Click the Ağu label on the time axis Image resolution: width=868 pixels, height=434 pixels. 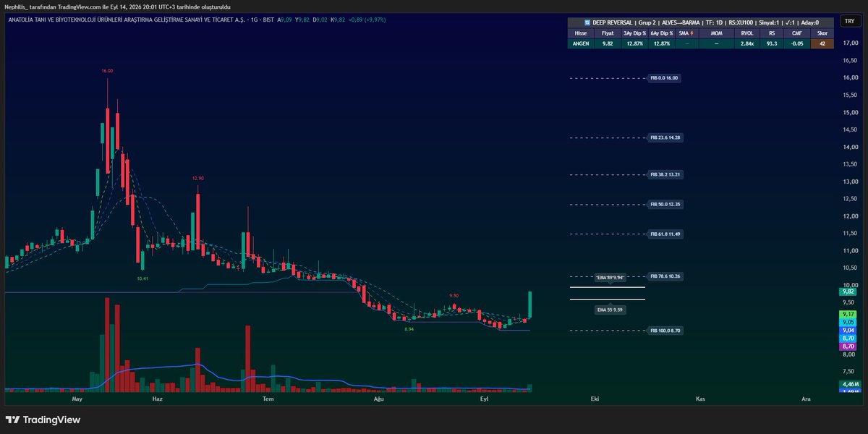click(x=378, y=399)
